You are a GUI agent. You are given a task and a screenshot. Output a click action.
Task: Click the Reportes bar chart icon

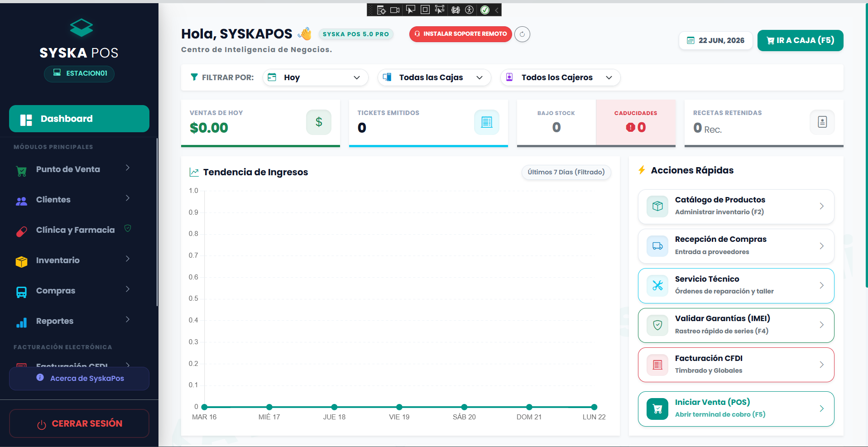point(21,322)
